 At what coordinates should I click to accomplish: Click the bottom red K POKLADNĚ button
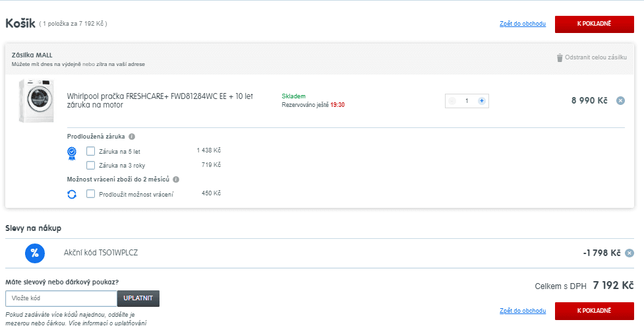tap(595, 311)
